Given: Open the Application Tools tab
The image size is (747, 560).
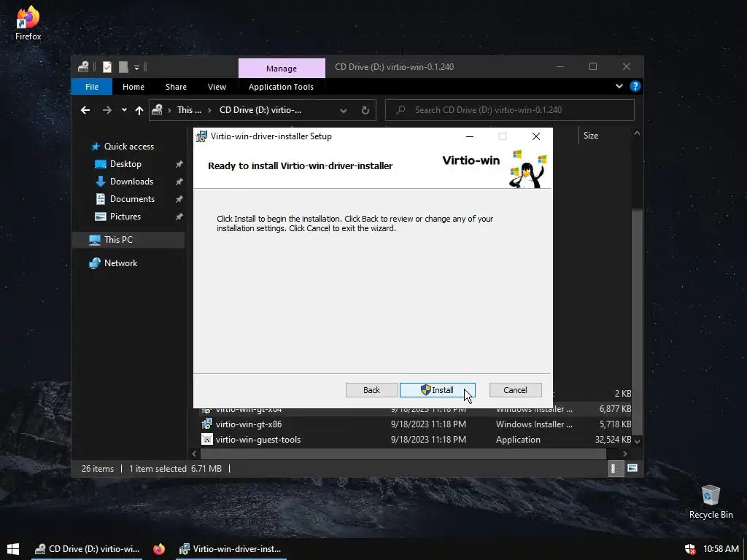Looking at the screenshot, I should (x=281, y=87).
